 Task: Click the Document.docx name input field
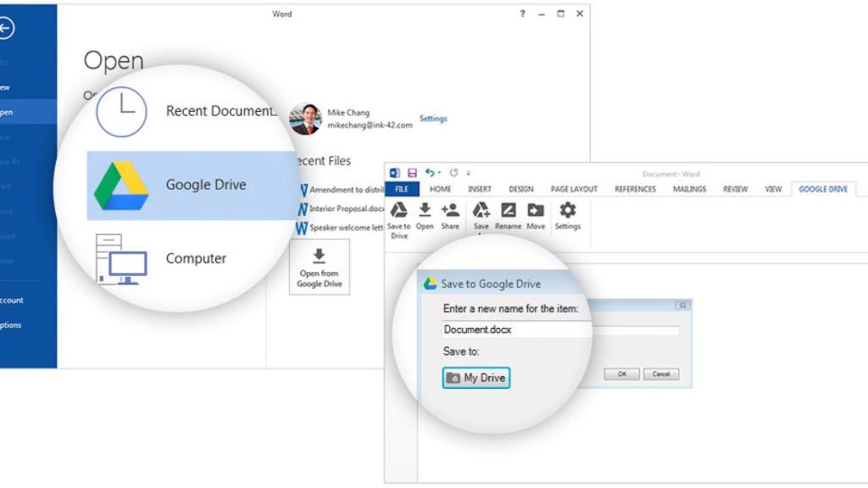(x=515, y=330)
